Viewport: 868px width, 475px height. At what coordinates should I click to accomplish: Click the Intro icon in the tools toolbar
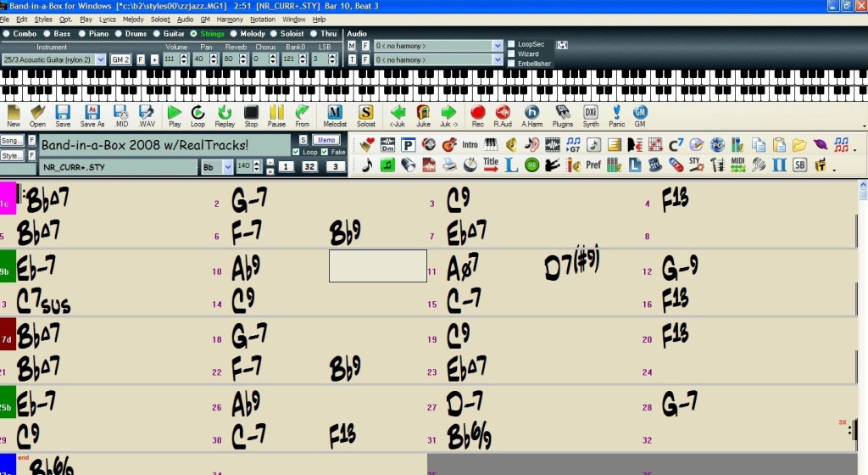point(470,145)
